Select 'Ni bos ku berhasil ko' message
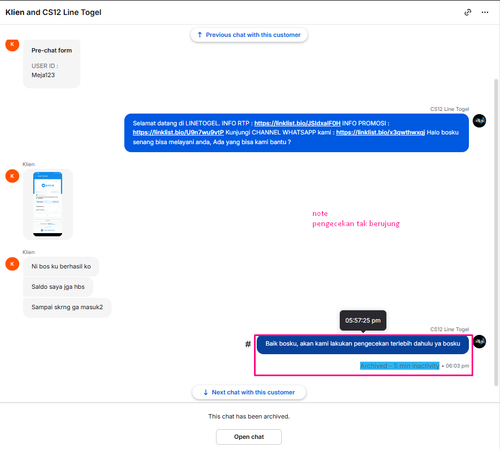Viewport: 500px width, 449px height. coord(61,266)
